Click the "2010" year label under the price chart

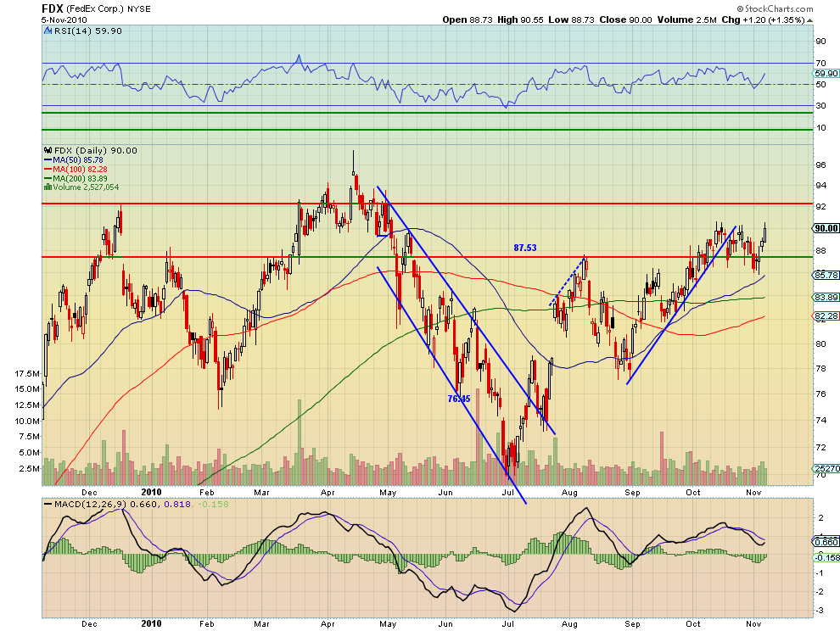152,492
